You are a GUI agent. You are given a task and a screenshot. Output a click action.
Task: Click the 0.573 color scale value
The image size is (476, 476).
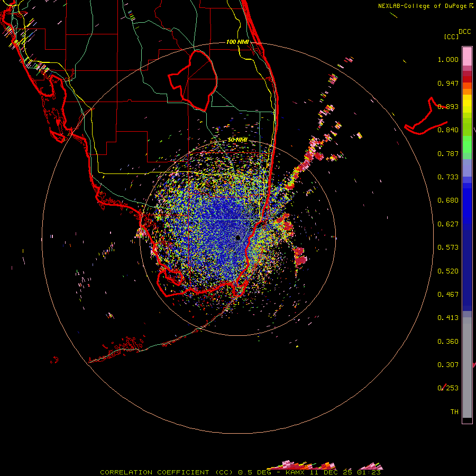click(x=448, y=248)
